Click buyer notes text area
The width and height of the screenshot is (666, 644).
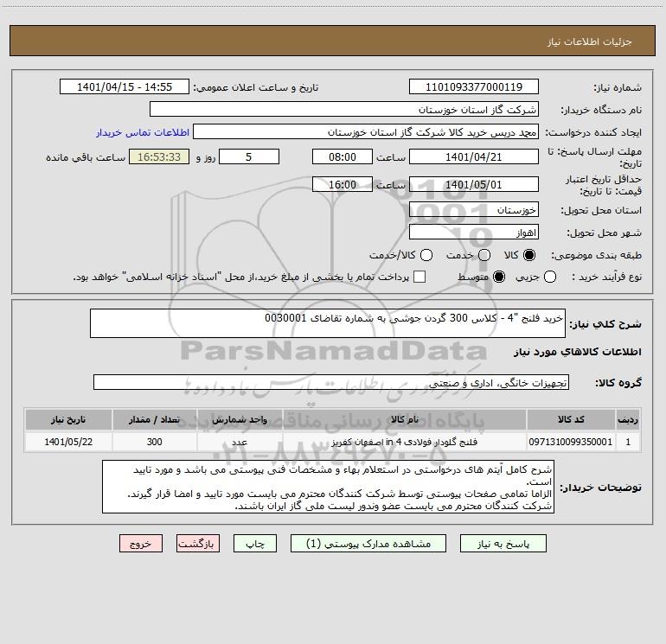(329, 487)
